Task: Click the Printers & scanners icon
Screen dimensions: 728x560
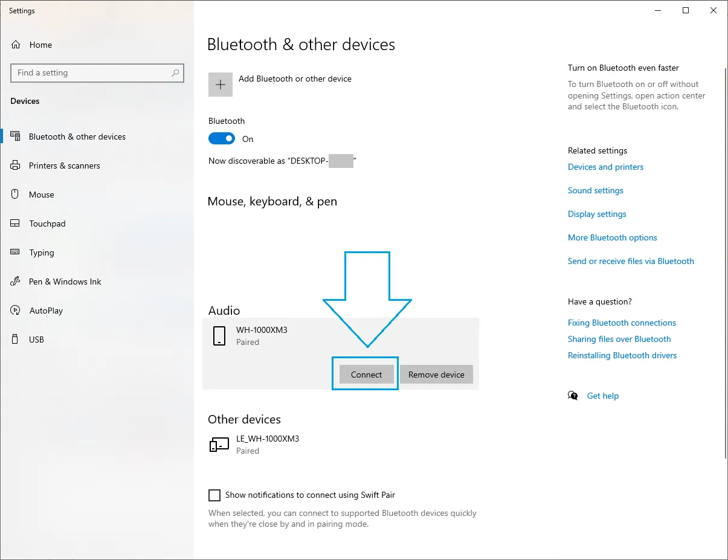Action: 16,166
